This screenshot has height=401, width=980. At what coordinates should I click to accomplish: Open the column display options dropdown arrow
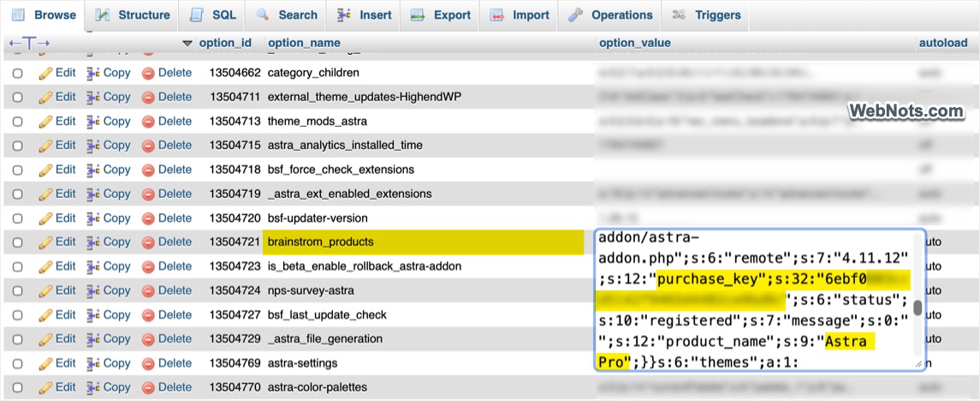click(x=187, y=43)
